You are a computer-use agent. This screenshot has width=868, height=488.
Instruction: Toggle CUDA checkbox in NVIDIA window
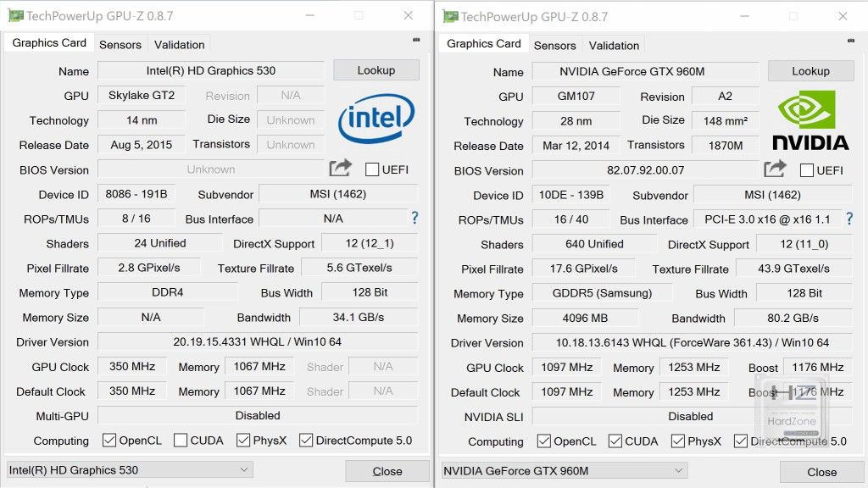click(x=615, y=441)
